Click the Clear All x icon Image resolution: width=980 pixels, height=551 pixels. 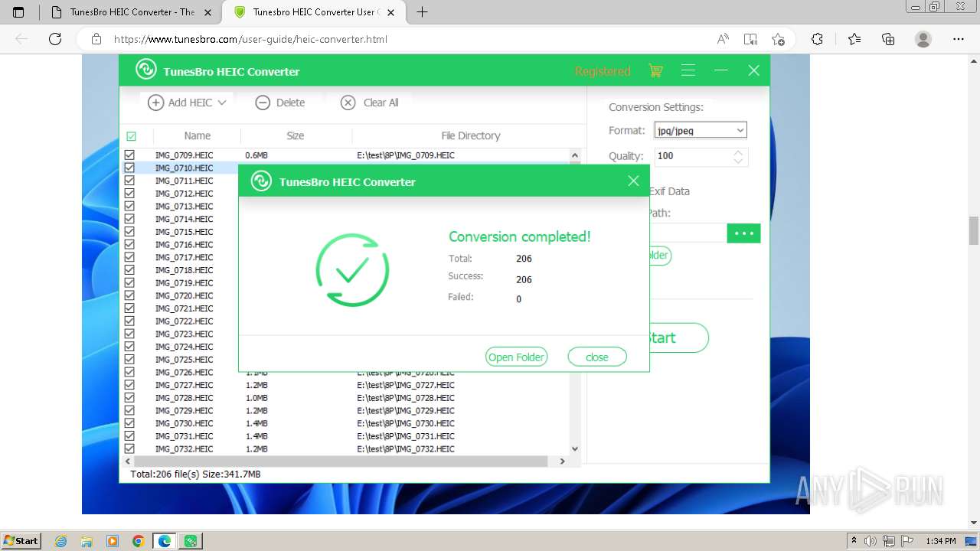coord(348,103)
